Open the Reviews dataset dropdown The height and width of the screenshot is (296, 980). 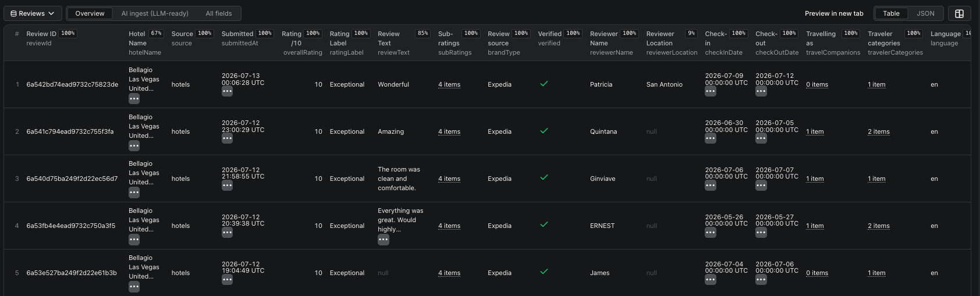point(33,13)
